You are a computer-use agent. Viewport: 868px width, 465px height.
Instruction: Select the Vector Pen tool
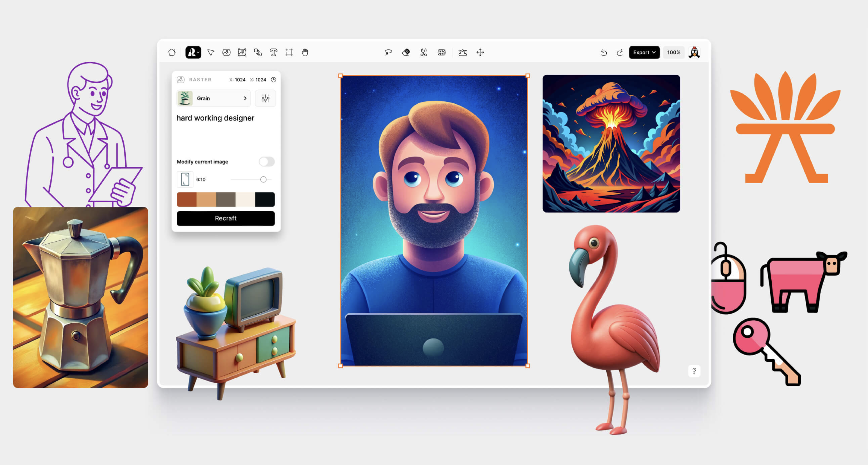[211, 52]
